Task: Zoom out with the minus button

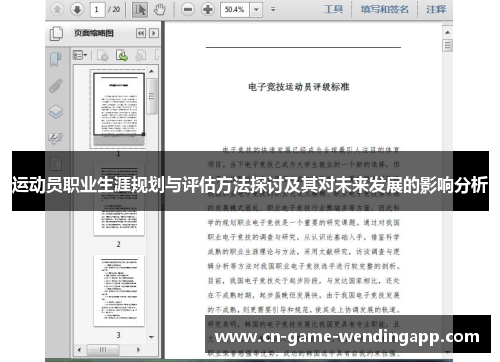Action: click(x=188, y=9)
